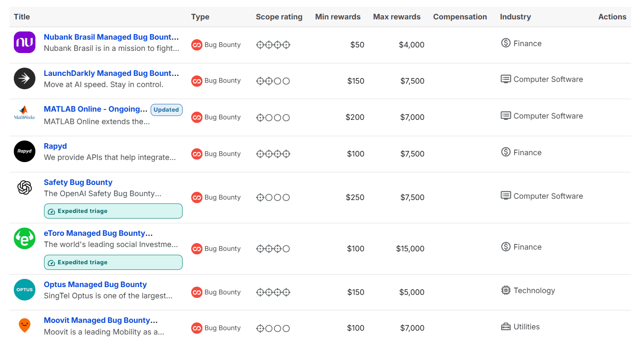Click the scope rating targets in eToro row
This screenshot has height=344, width=644.
(x=273, y=249)
